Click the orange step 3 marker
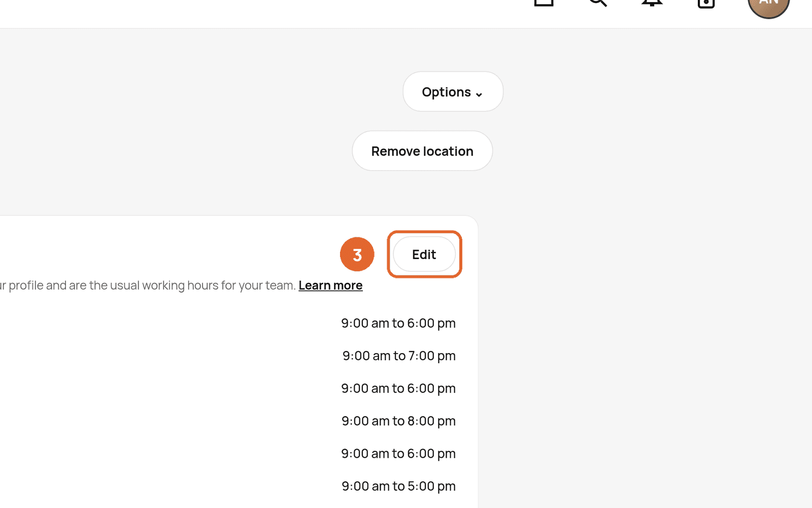Viewport: 812px width, 508px height. point(357,254)
